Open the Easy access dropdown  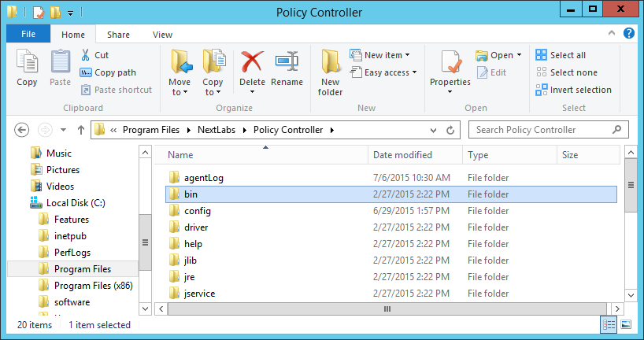[383, 72]
